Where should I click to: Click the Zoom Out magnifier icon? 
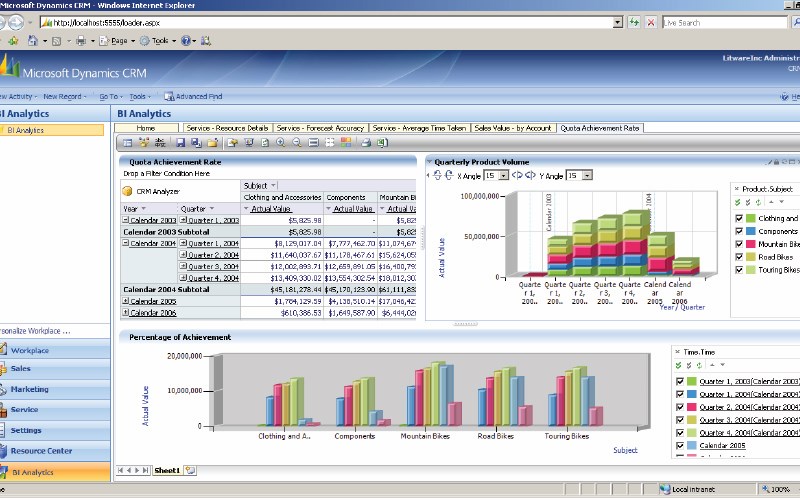297,143
